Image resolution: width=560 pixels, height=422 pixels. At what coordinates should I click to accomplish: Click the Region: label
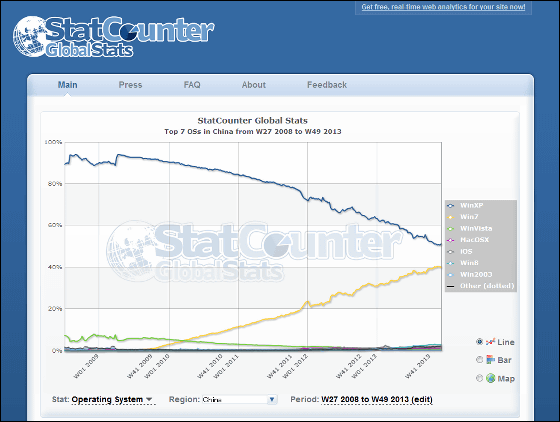[x=184, y=399]
